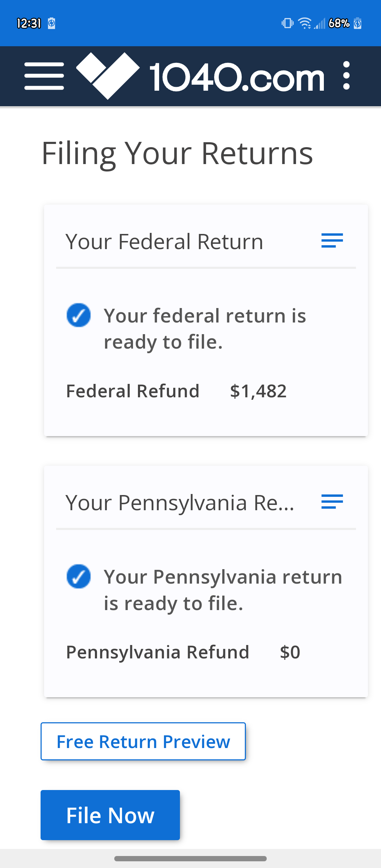Image resolution: width=381 pixels, height=868 pixels.
Task: Select the Your Pennsylvania Return heading
Action: [180, 503]
